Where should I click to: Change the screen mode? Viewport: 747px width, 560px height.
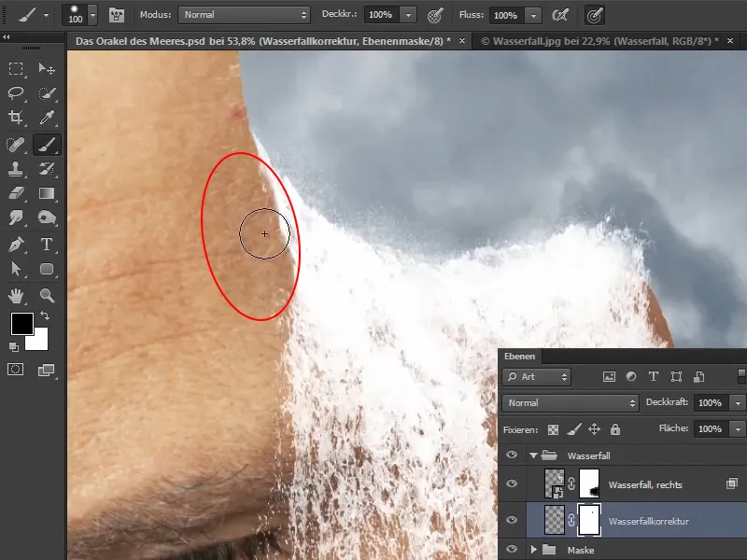click(46, 370)
